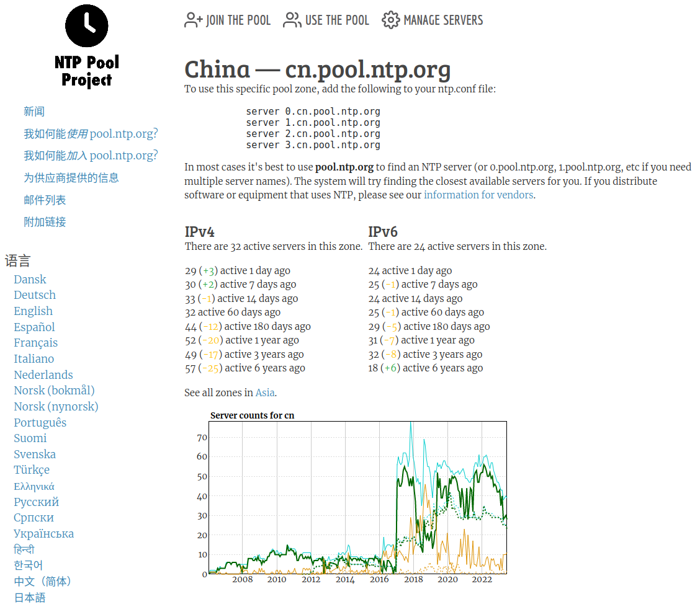The image size is (700, 612).
Task: Switch language to Dansk
Action: 30,279
